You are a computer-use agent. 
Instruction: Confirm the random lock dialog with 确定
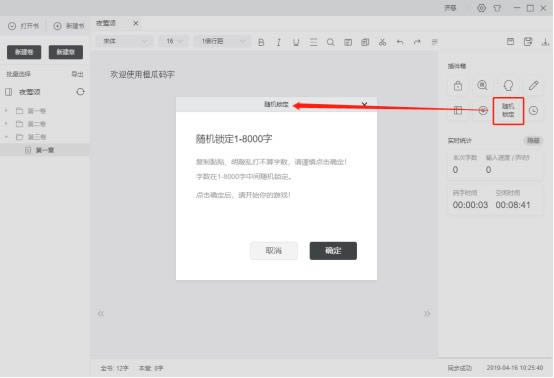pos(333,251)
